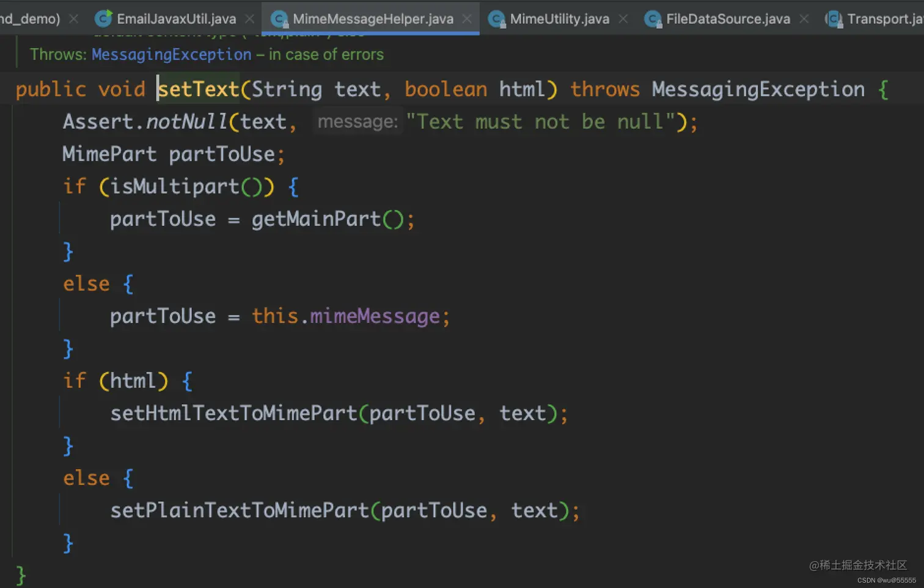Image resolution: width=924 pixels, height=588 pixels.
Task: Click the setHtmlTextToMimePart method call
Action: pos(233,413)
